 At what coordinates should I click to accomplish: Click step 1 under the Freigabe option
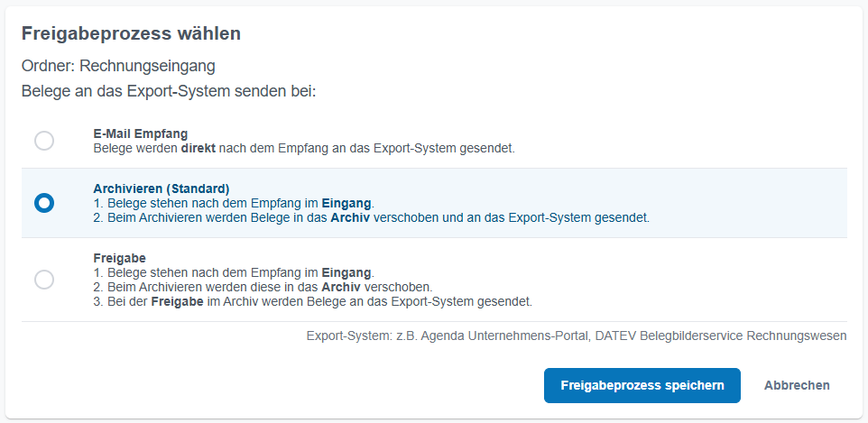[x=233, y=271]
